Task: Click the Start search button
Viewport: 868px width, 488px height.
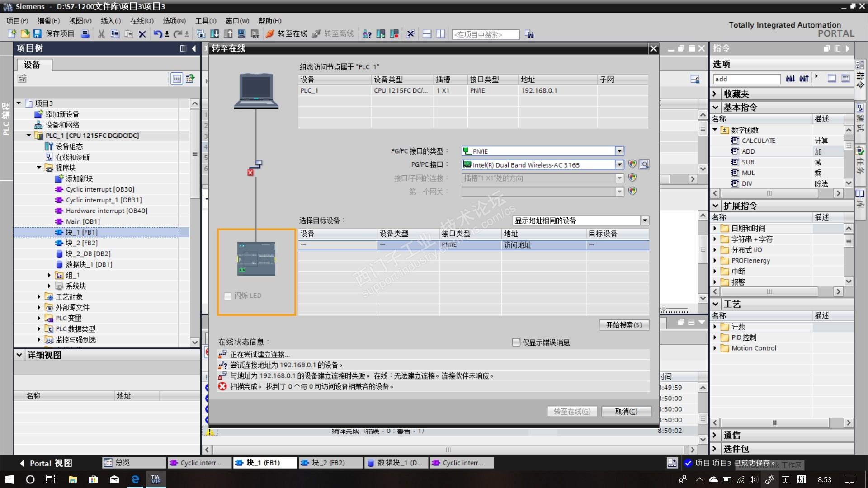Action: (624, 325)
